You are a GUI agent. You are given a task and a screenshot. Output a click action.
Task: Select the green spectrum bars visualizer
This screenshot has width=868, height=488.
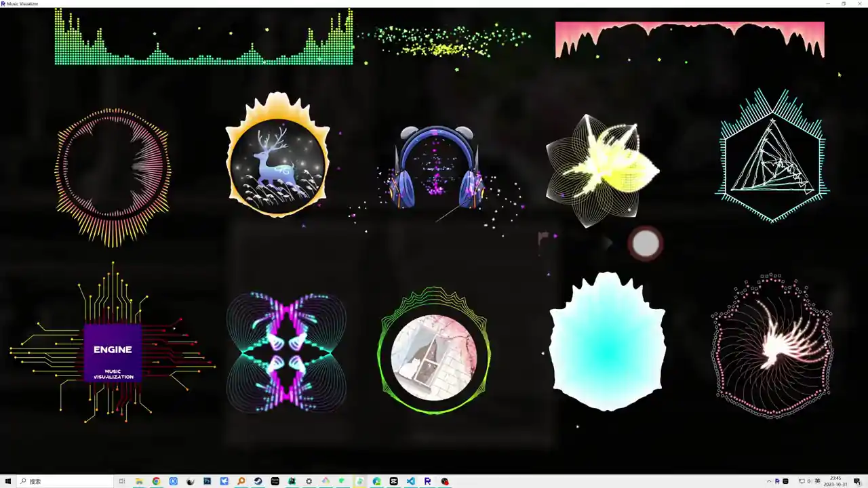tap(203, 37)
